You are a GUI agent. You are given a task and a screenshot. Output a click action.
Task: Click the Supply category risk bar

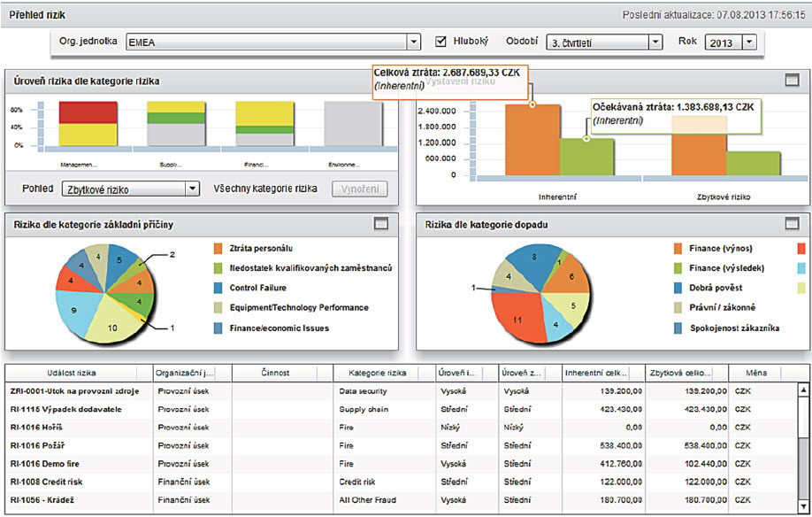point(177,124)
